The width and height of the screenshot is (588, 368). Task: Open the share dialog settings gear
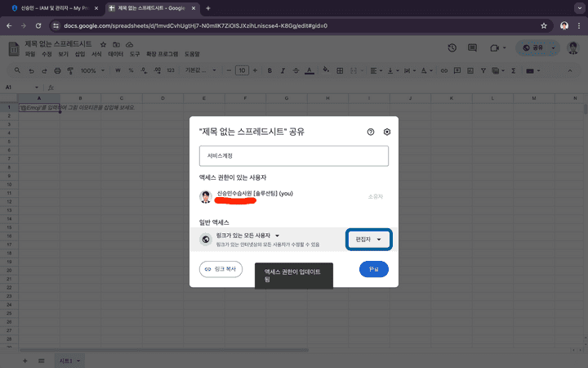pos(387,132)
